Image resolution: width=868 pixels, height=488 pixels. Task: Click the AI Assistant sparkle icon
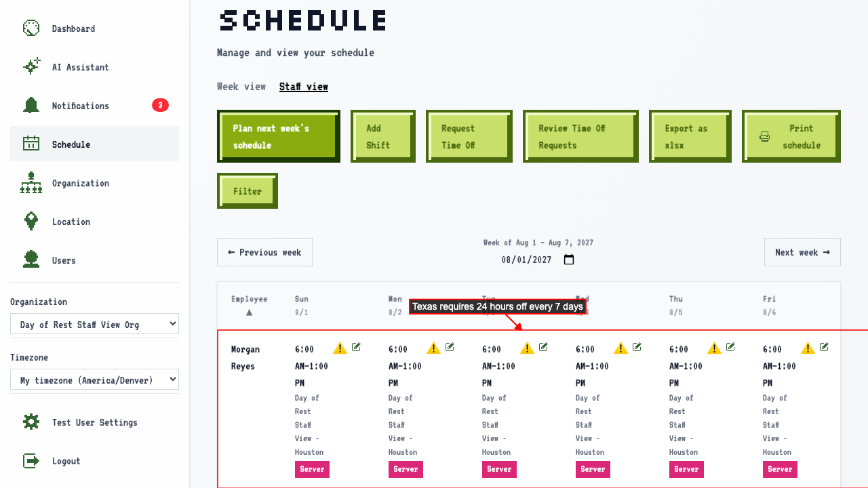31,67
